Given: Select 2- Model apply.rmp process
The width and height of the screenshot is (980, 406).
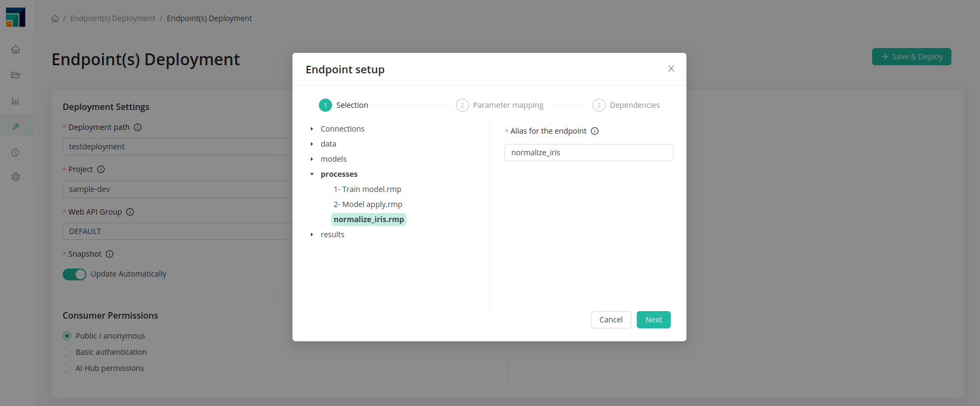Looking at the screenshot, I should (367, 204).
